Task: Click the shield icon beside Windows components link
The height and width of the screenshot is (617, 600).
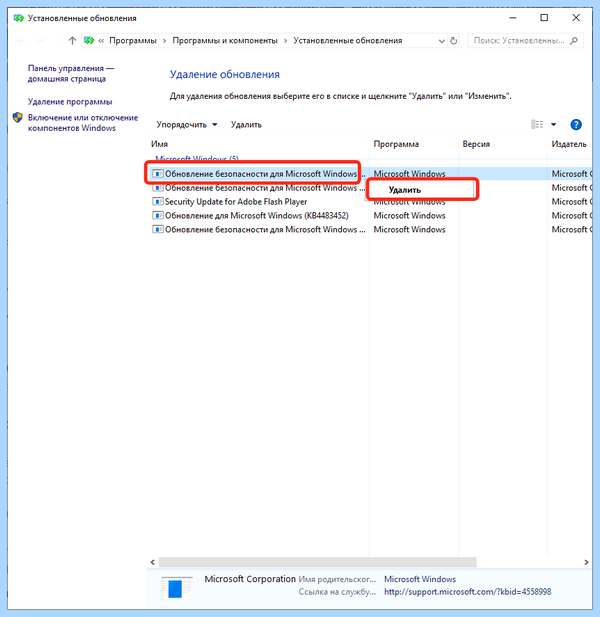Action: click(x=18, y=118)
